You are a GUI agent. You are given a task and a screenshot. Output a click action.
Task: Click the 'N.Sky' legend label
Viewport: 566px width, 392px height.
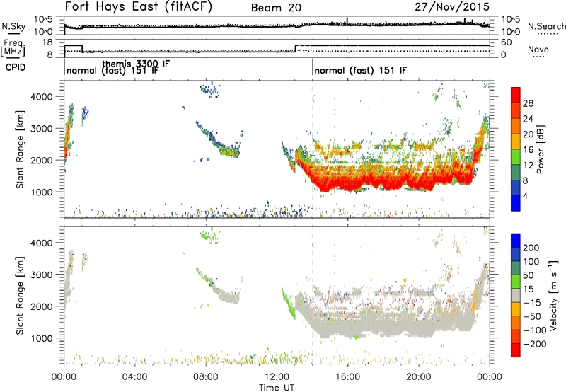coord(13,27)
